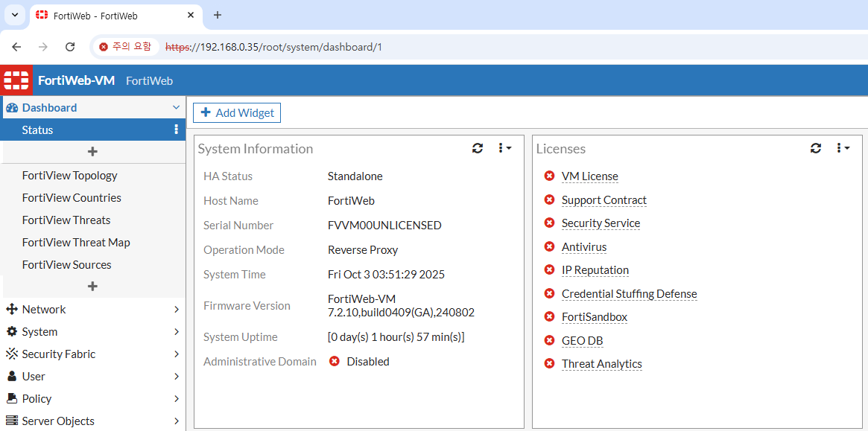Screen dimensions: 868x431
Task: Open the IP Reputation link
Action: coord(595,270)
